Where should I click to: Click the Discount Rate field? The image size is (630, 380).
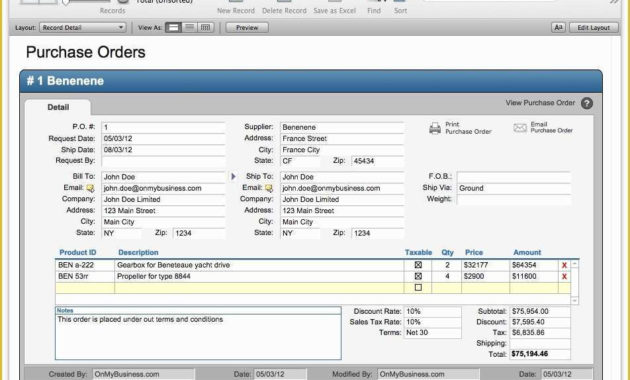[x=432, y=311]
